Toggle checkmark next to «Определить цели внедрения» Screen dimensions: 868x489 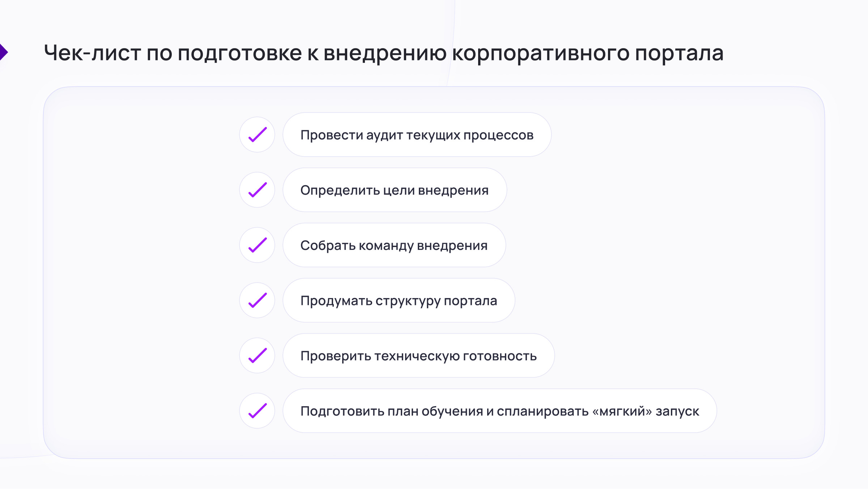click(257, 190)
